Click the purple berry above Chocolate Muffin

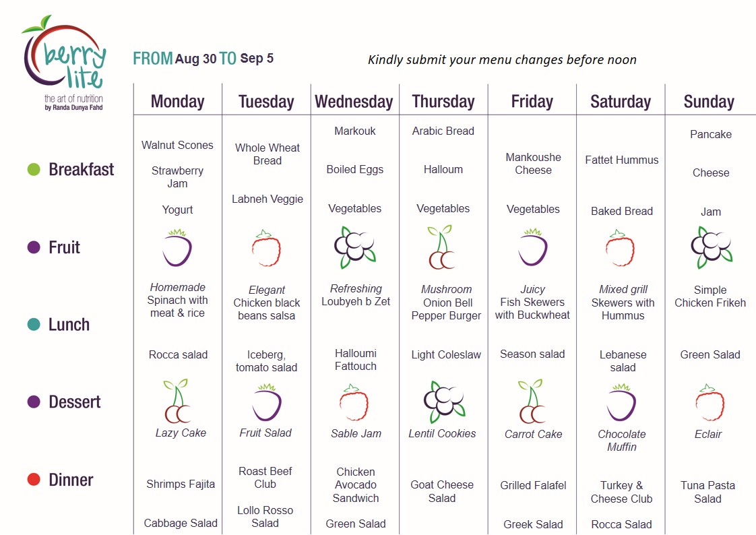tap(621, 402)
